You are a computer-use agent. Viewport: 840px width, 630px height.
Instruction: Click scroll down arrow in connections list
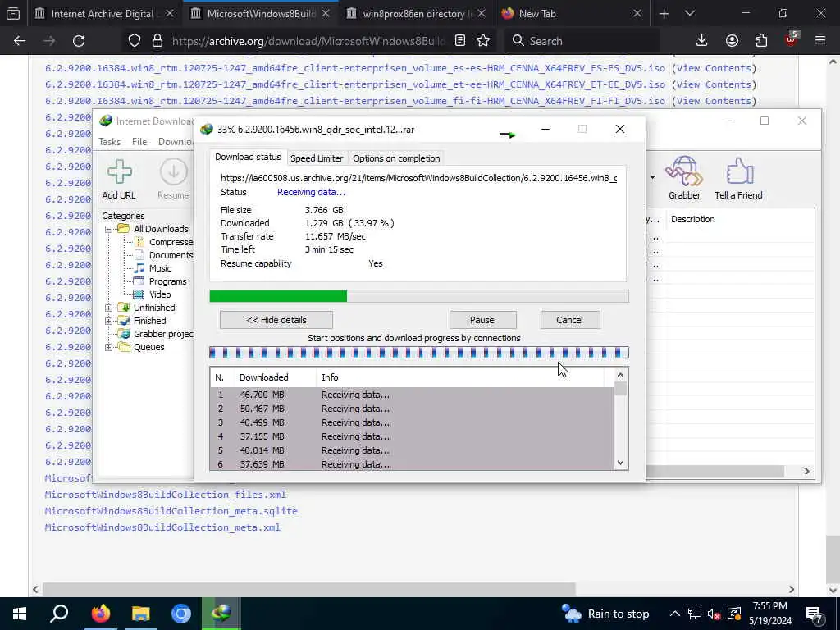(x=620, y=463)
